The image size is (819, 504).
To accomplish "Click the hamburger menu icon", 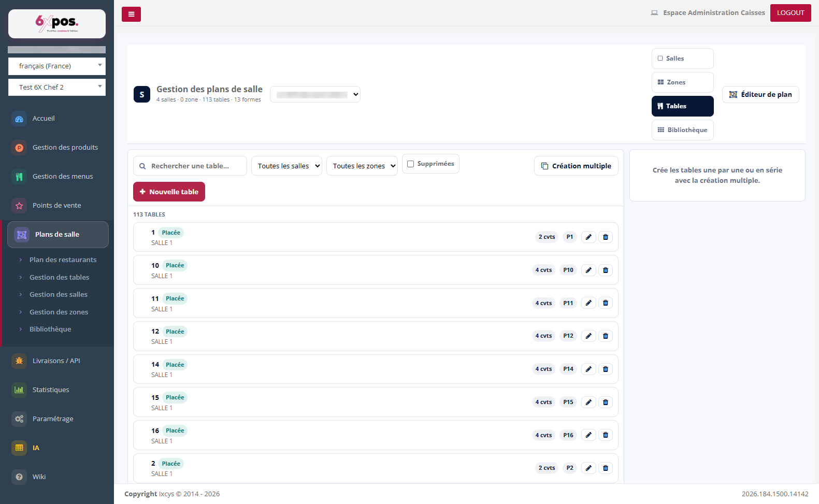I will [131, 14].
